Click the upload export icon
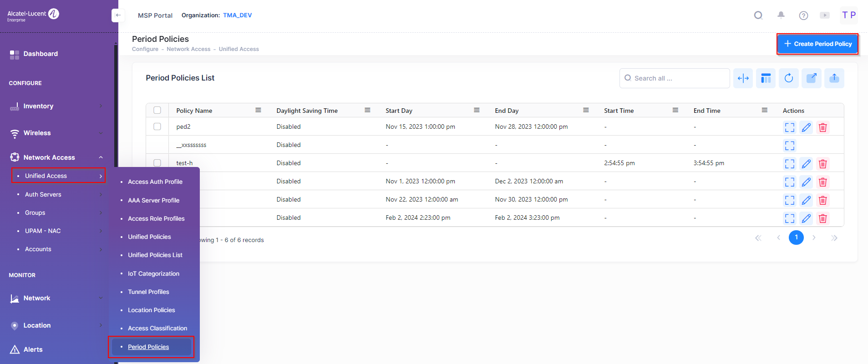Image resolution: width=868 pixels, height=364 pixels. tap(834, 78)
